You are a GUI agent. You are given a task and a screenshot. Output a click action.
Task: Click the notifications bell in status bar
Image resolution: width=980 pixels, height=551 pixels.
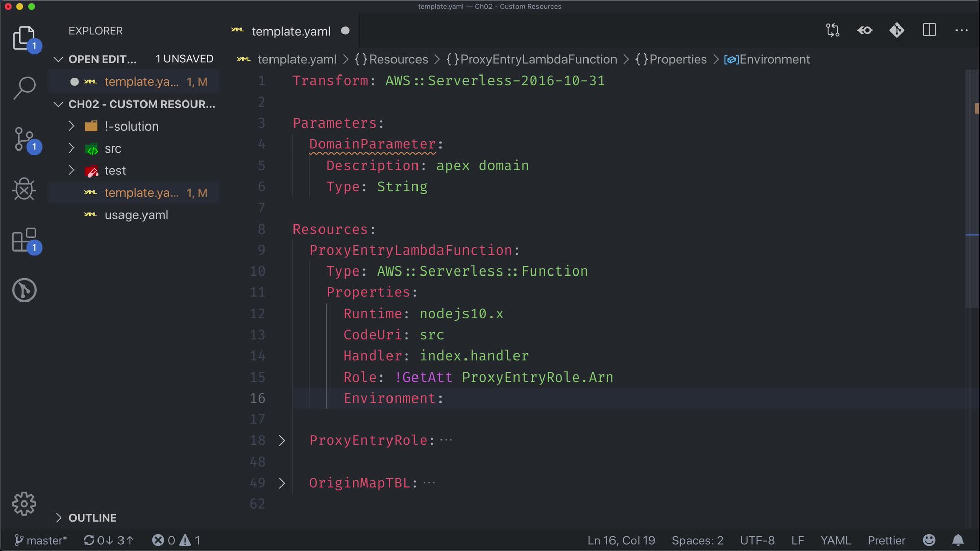coord(958,540)
